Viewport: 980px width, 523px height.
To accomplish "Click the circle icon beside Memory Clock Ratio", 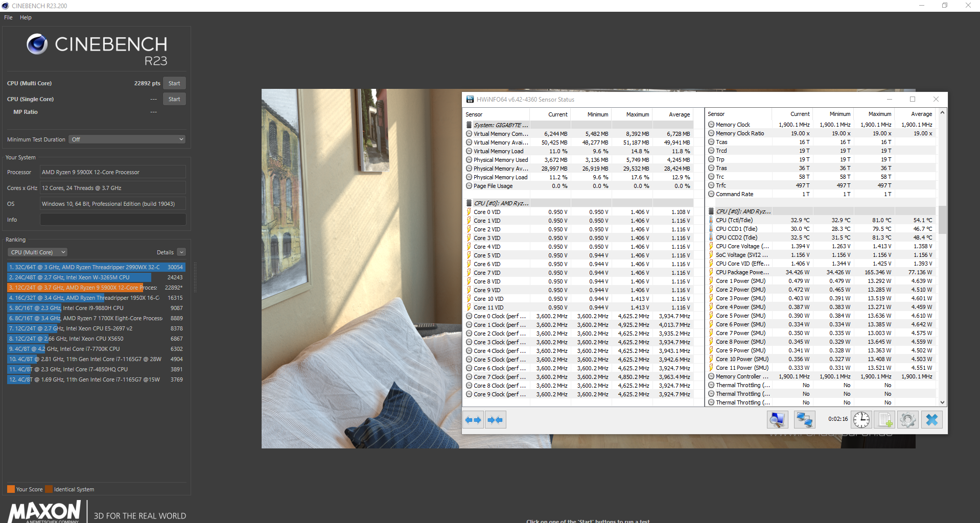I will (x=711, y=133).
